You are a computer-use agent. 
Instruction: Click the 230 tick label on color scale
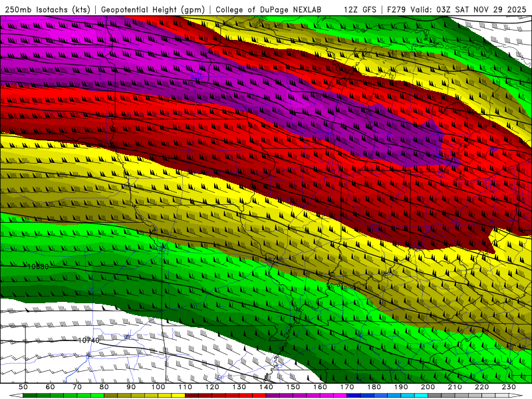pyautogui.click(x=509, y=387)
